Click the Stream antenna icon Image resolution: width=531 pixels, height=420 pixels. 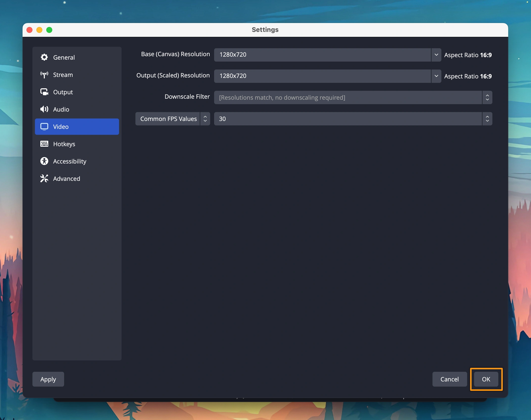pyautogui.click(x=44, y=75)
